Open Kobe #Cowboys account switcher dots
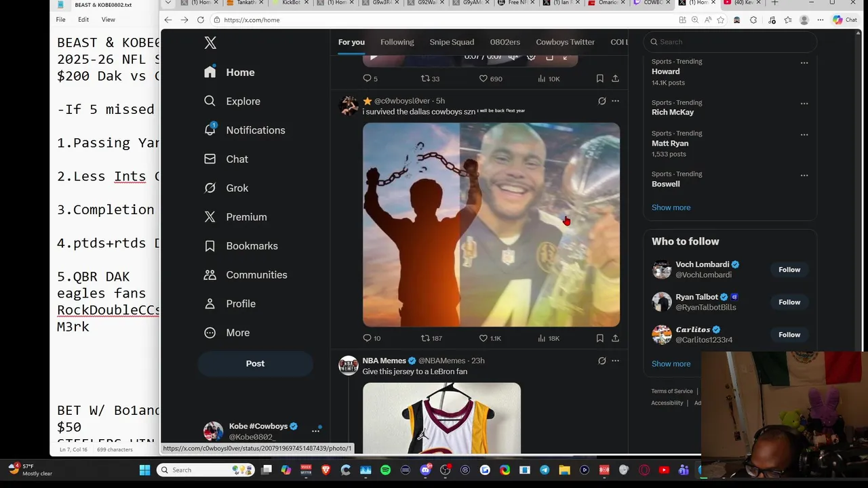This screenshot has height=488, width=868. (x=315, y=430)
